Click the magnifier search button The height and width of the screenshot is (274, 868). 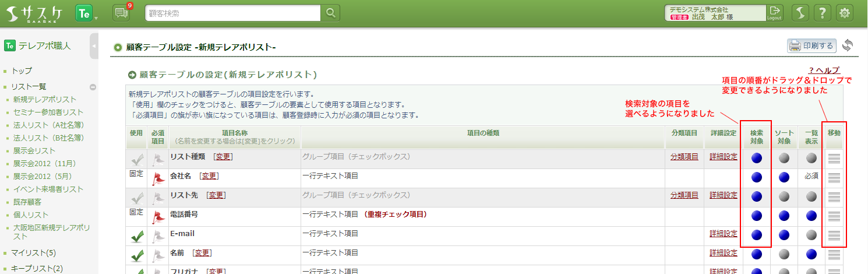330,13
